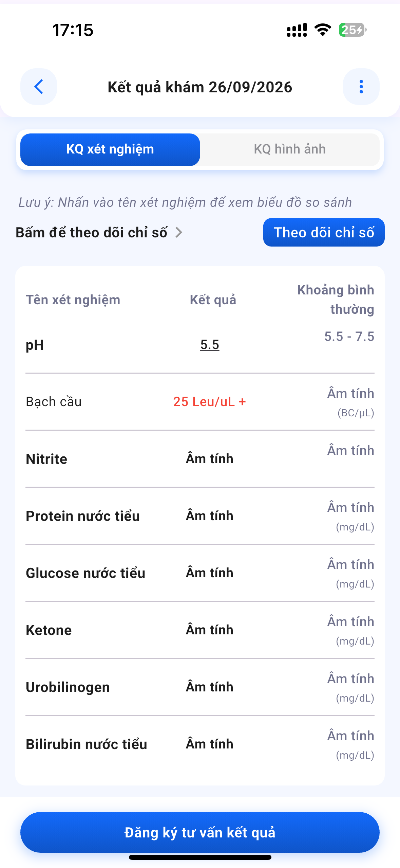400x868 pixels.
Task: Open Bilirubin nước tiểu test entry
Action: [x=87, y=744]
